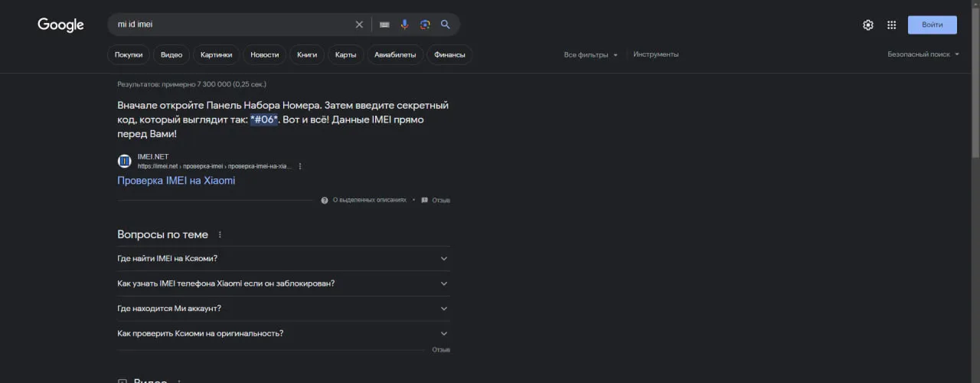Select the Видео filter tab
The image size is (980, 383).
[171, 54]
